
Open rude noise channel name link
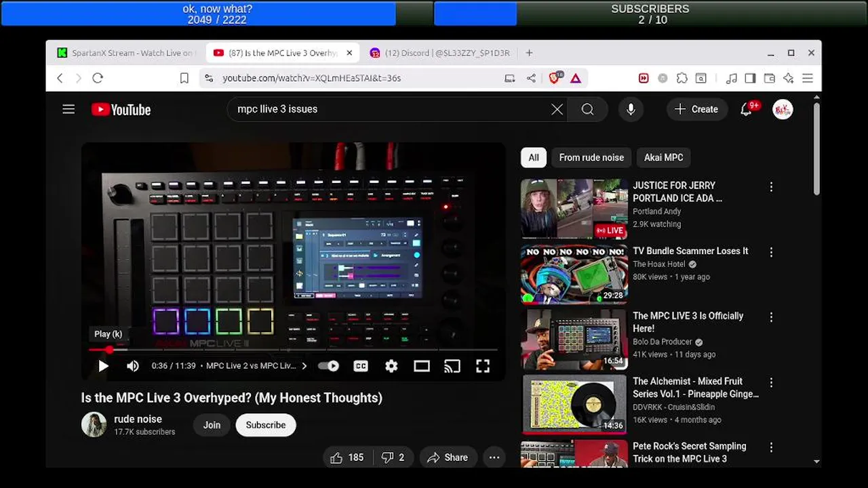click(x=138, y=419)
